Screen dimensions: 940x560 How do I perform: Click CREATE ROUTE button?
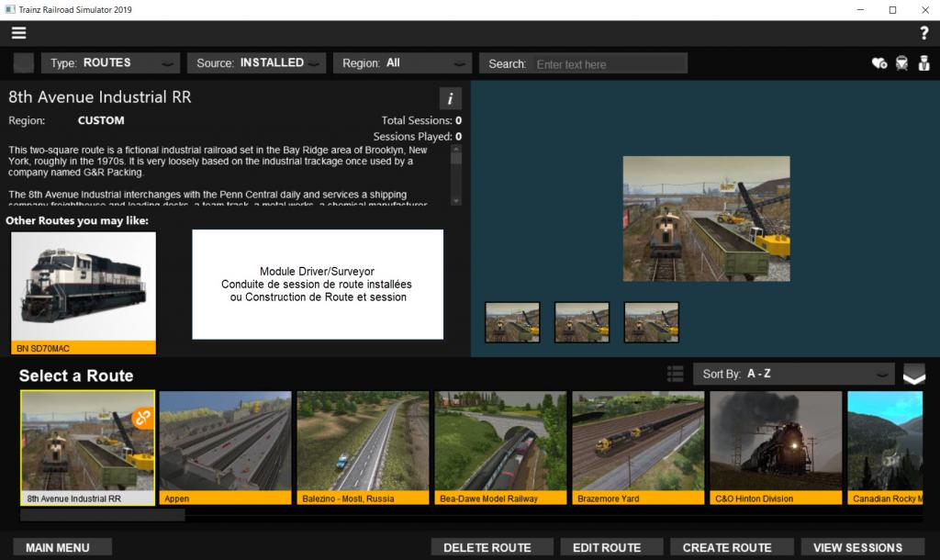[x=732, y=547]
